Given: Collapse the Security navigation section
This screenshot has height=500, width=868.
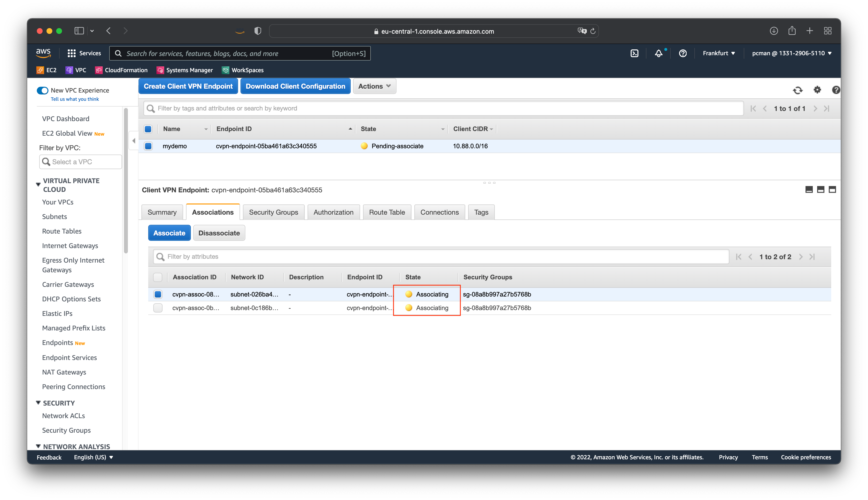Looking at the screenshot, I should click(38, 402).
